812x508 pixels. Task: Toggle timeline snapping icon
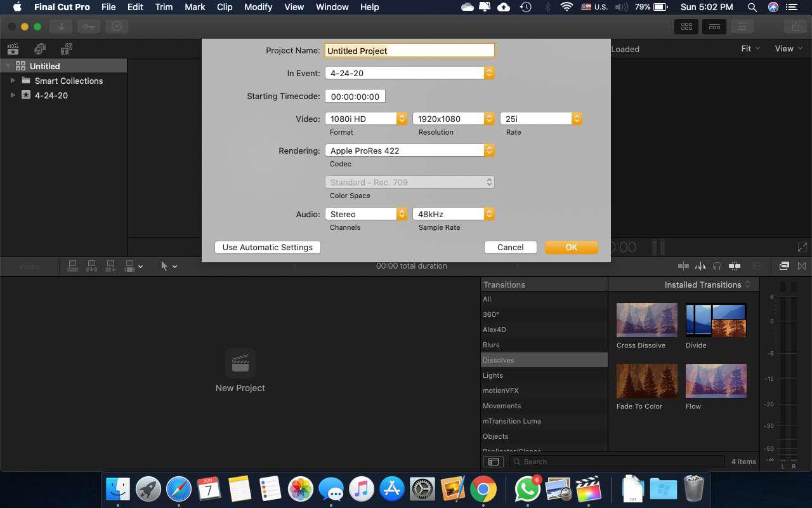click(x=735, y=267)
